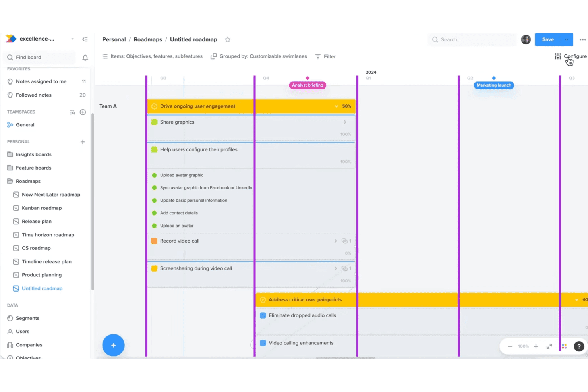Zoom out the roadmap timeline
Viewport: 588px width, 392px height.
click(510, 346)
